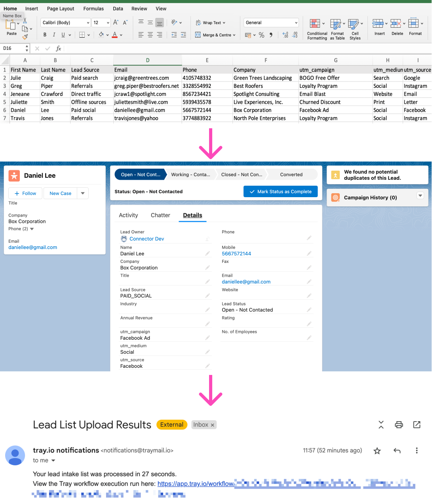Select the Format Painter brush

[25, 37]
